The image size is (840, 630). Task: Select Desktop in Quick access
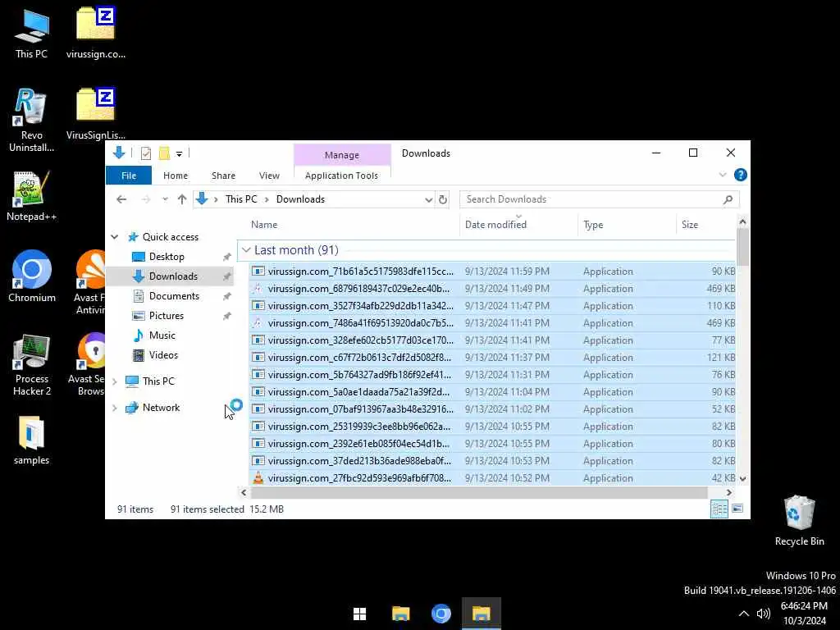(x=166, y=257)
